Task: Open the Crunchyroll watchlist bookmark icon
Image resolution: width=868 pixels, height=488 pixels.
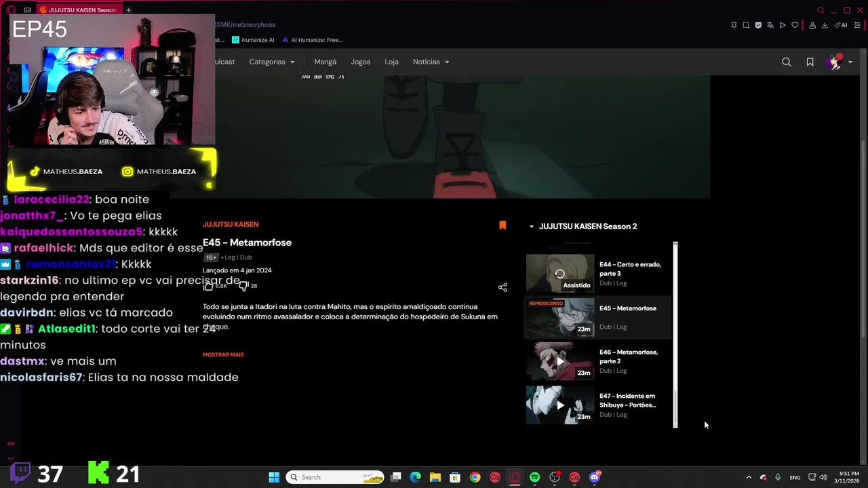Action: [810, 62]
